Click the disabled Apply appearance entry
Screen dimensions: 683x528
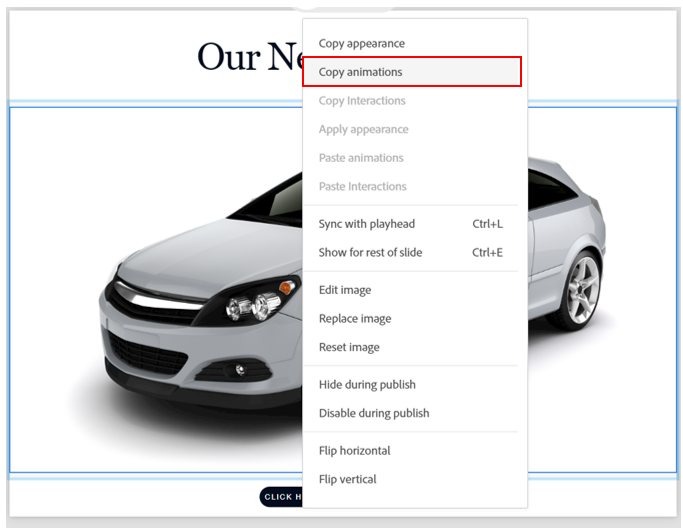click(x=363, y=130)
